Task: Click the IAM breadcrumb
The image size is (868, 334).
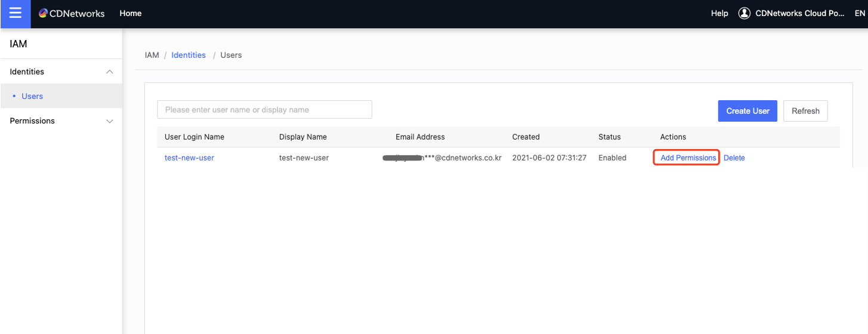Action: click(x=152, y=55)
